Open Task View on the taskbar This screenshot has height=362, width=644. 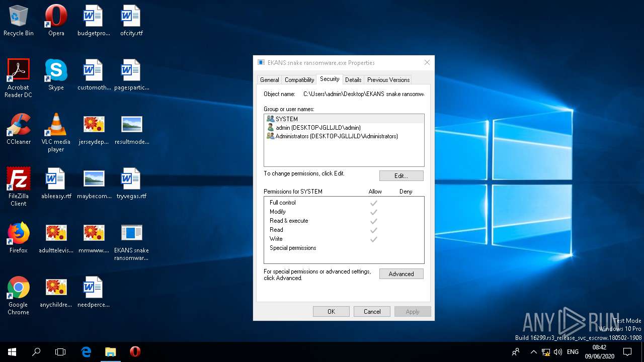[x=60, y=352]
